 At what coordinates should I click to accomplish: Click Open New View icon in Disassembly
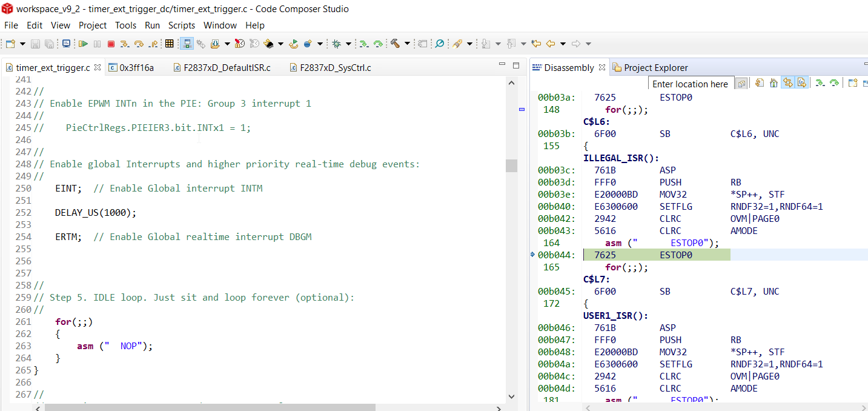(852, 83)
